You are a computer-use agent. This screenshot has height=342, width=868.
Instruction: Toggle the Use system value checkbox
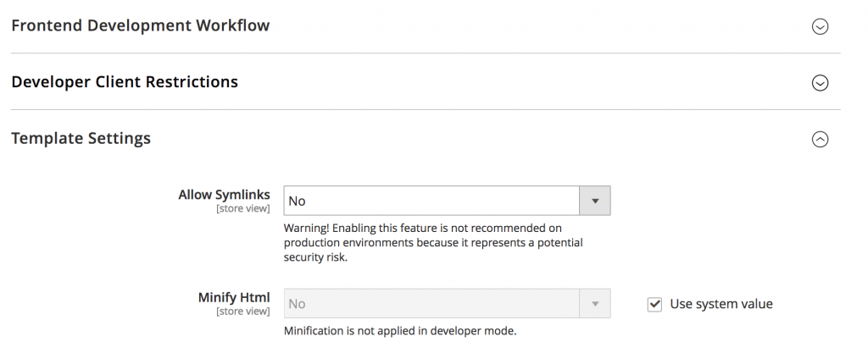[x=654, y=304]
